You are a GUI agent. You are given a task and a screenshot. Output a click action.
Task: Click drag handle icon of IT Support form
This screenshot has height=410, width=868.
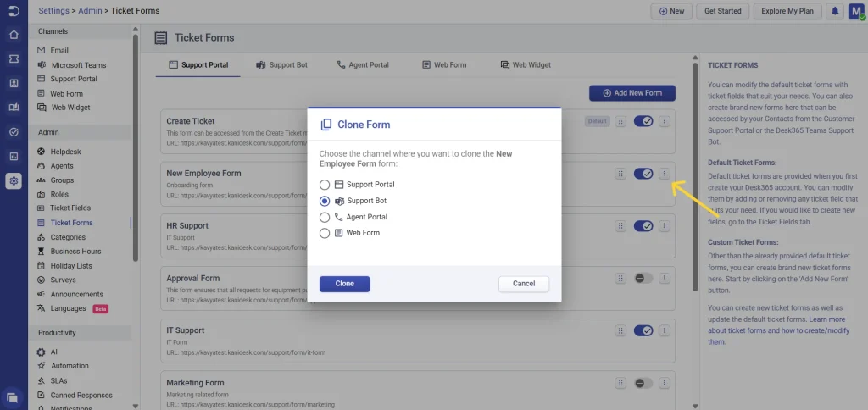tap(620, 331)
